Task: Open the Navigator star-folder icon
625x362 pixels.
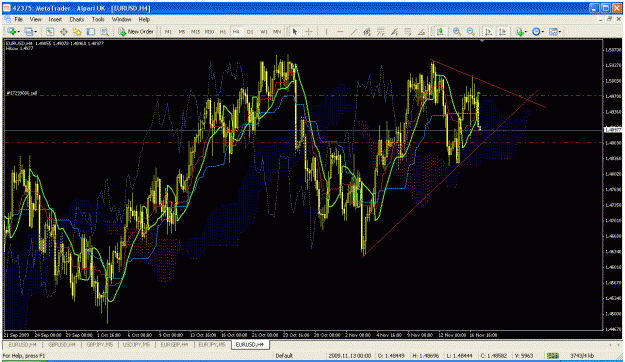Action: 77,31
